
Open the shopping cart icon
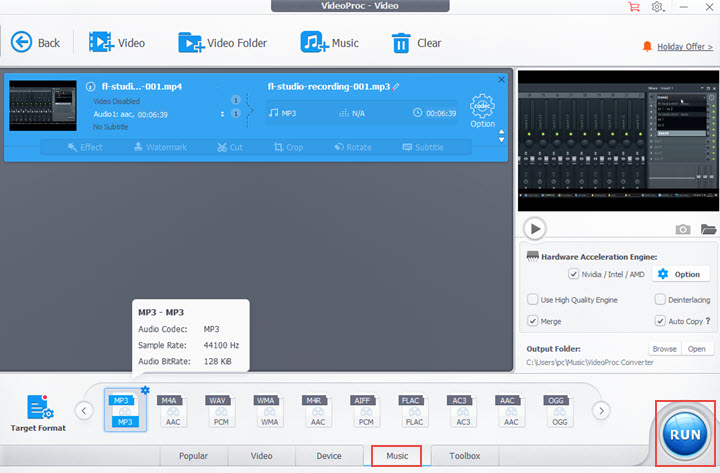pyautogui.click(x=634, y=7)
